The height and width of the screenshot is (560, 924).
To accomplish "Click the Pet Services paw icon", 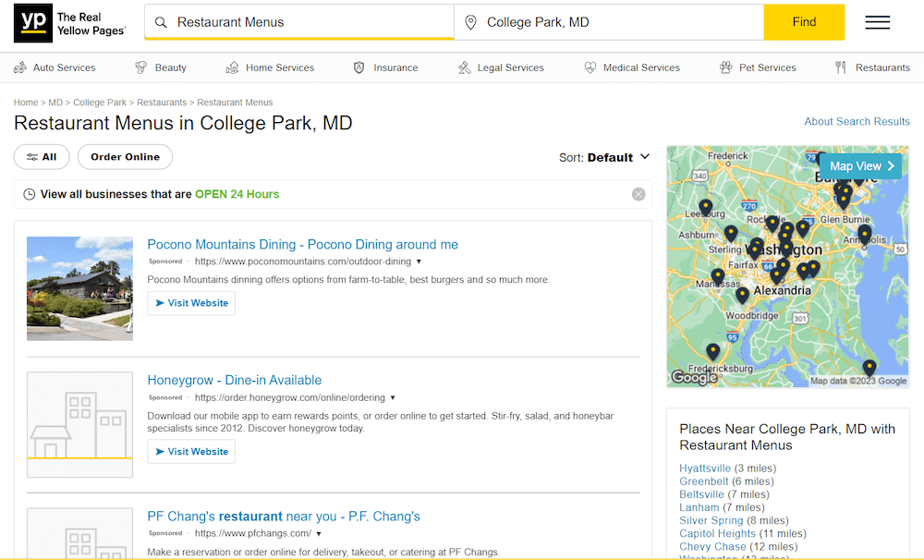I will [x=726, y=67].
